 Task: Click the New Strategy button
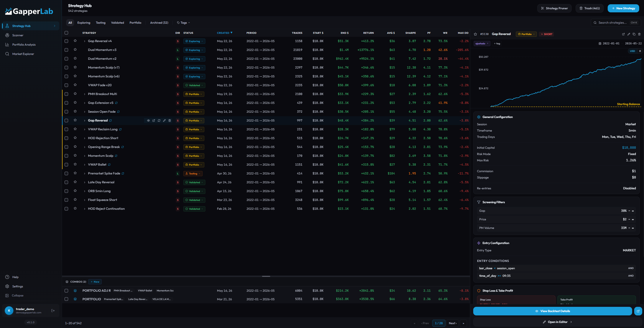(x=623, y=8)
